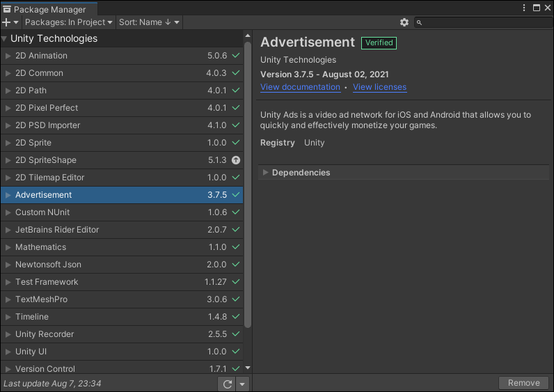Screen dimensions: 554x392
Task: Open the View licenses link
Action: (379, 87)
